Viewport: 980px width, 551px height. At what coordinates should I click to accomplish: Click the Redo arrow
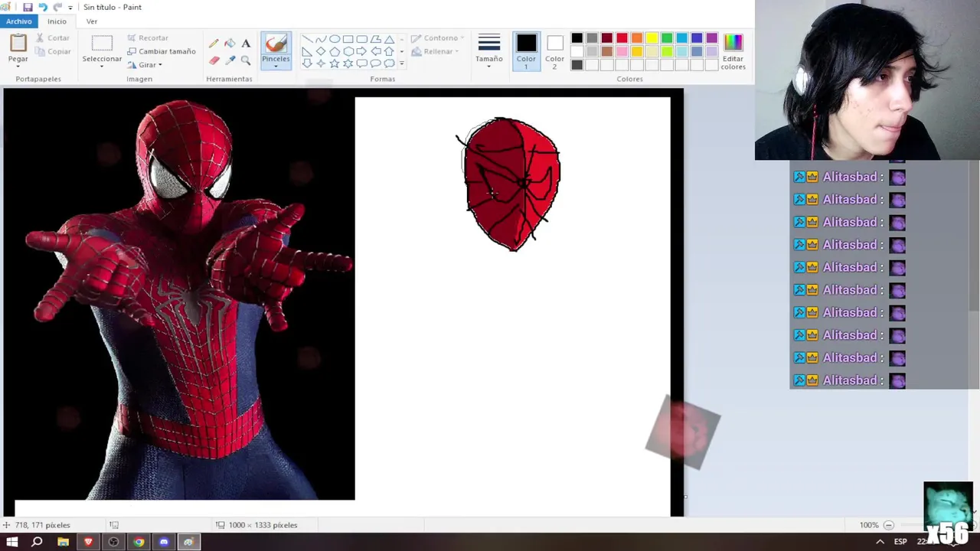pos(57,7)
